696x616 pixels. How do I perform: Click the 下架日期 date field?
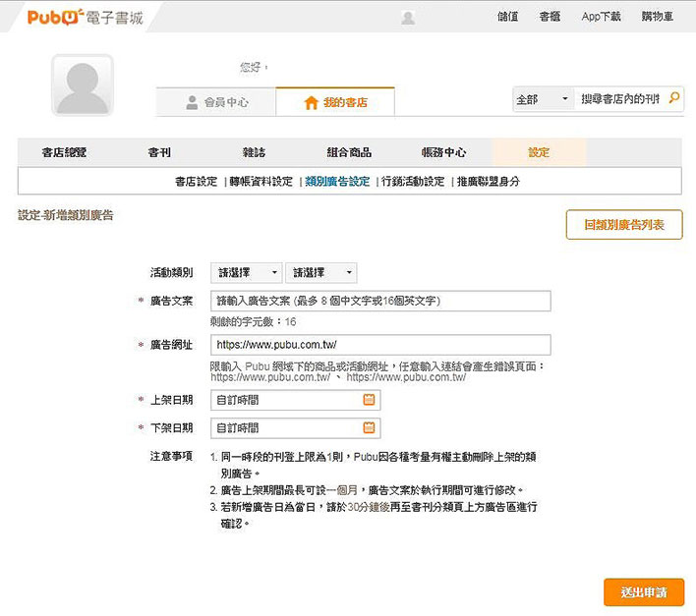pyautogui.click(x=296, y=428)
